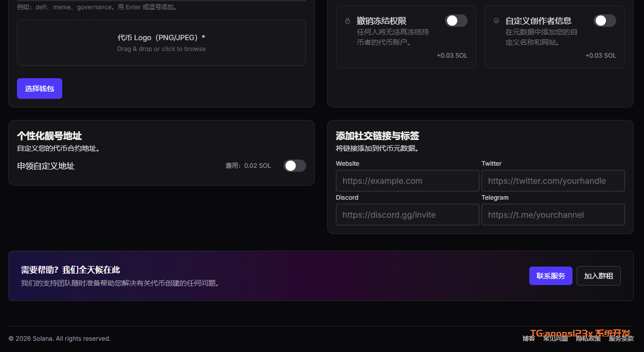Select the Discord invite link field

coord(407,215)
